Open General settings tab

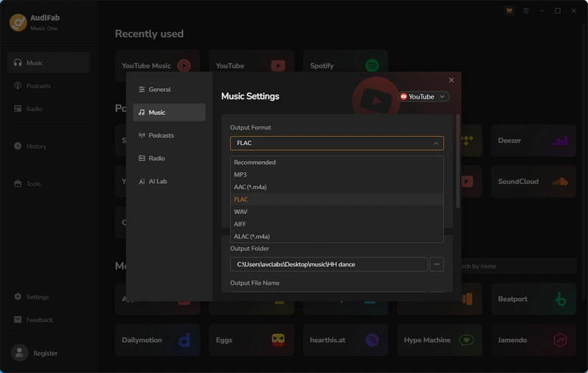[169, 89]
